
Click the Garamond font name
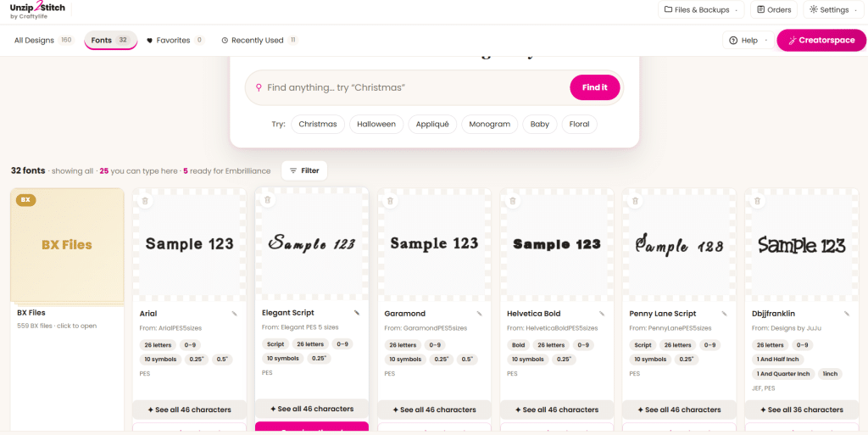404,314
